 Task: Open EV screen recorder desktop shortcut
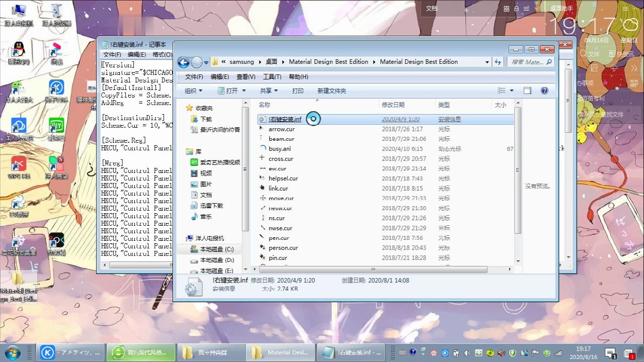pos(19,206)
